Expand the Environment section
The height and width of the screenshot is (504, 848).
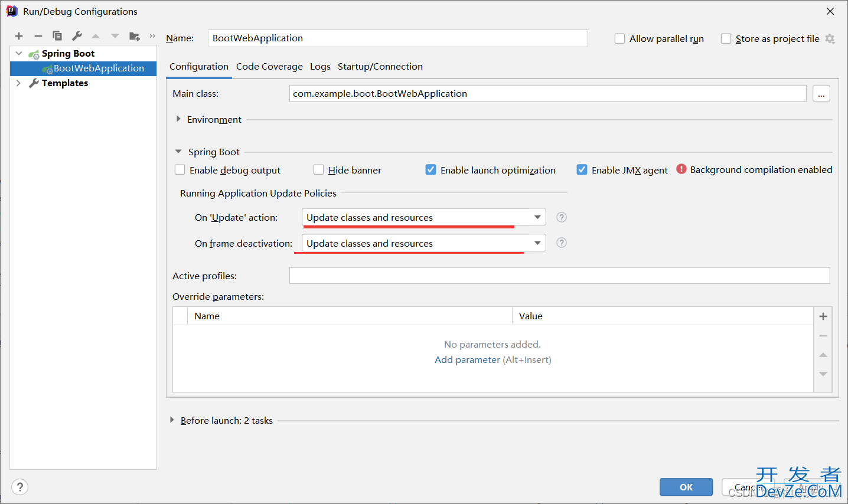point(178,119)
